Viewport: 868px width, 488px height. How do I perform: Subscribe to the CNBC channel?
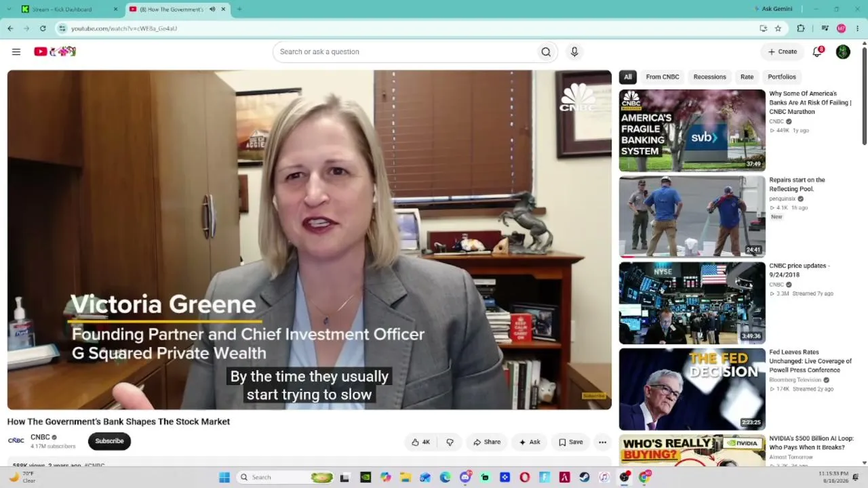point(109,441)
